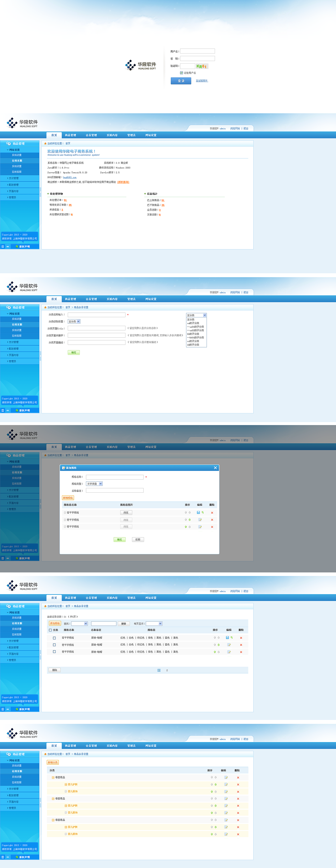
Task: Click the edit icon in the dialog row with the green down arrow
Action: [200, 520]
